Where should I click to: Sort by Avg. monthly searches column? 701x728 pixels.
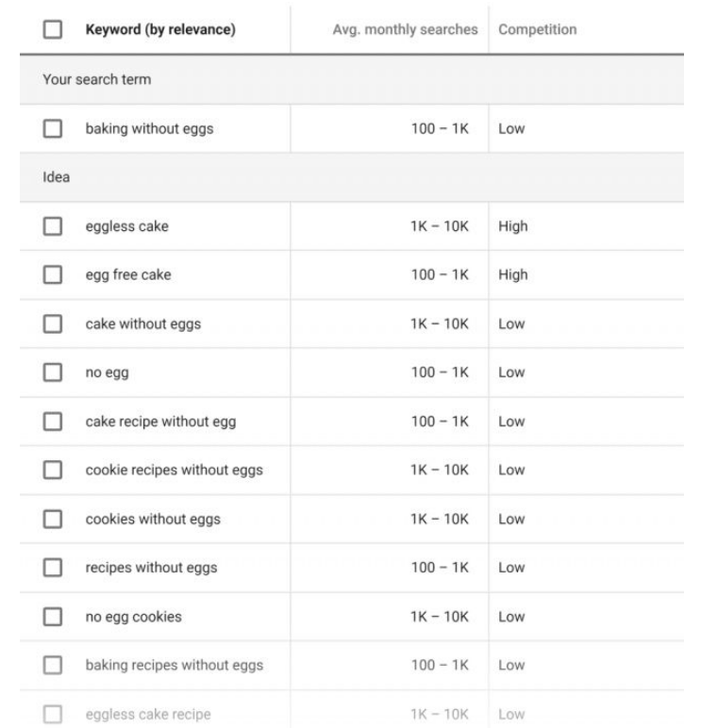click(x=405, y=29)
